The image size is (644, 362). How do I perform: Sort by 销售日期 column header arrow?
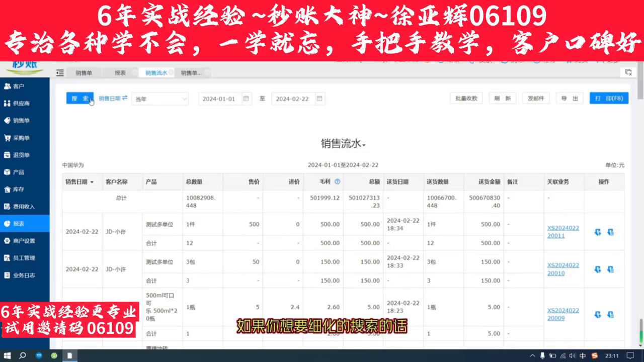tap(92, 182)
